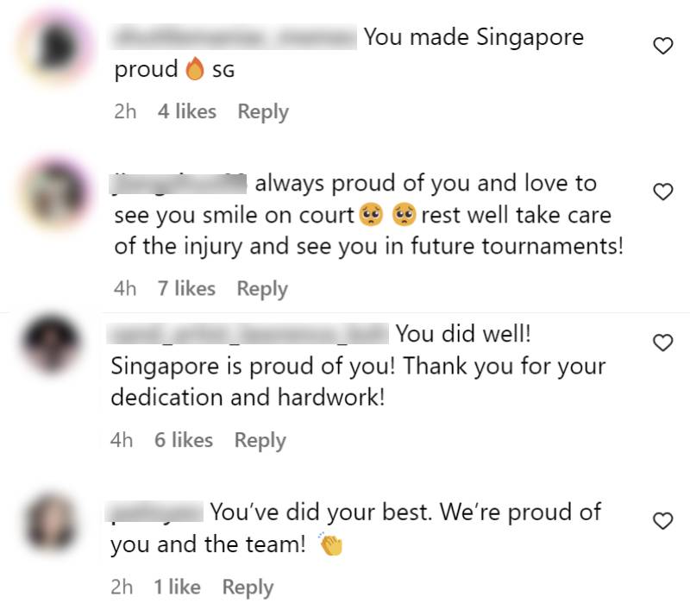Open third commenter's dark avatar
690x616 pixels.
click(51, 343)
